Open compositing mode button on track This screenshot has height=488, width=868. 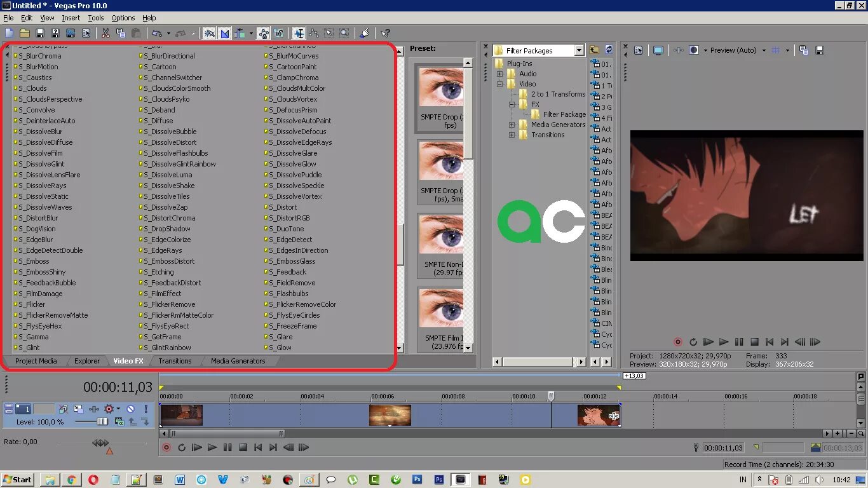119,421
